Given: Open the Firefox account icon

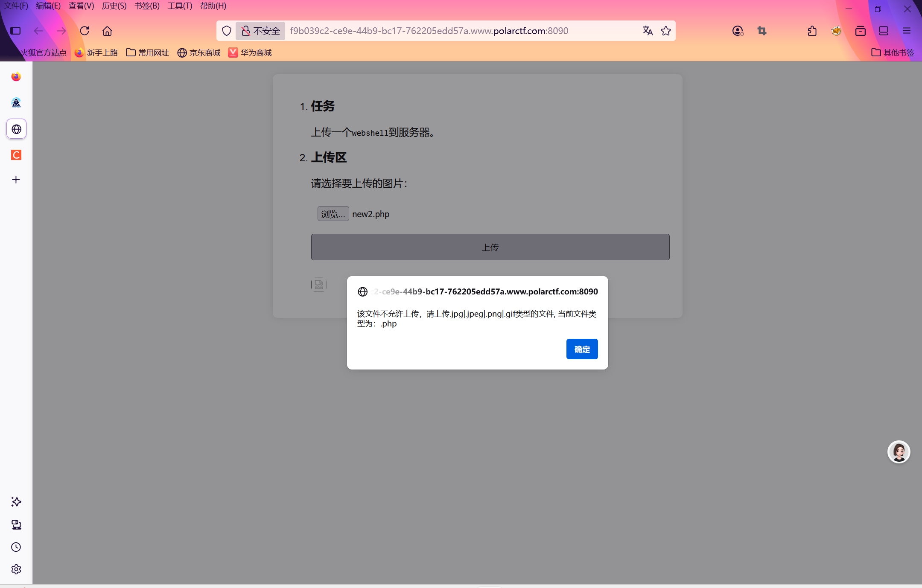Looking at the screenshot, I should (738, 31).
